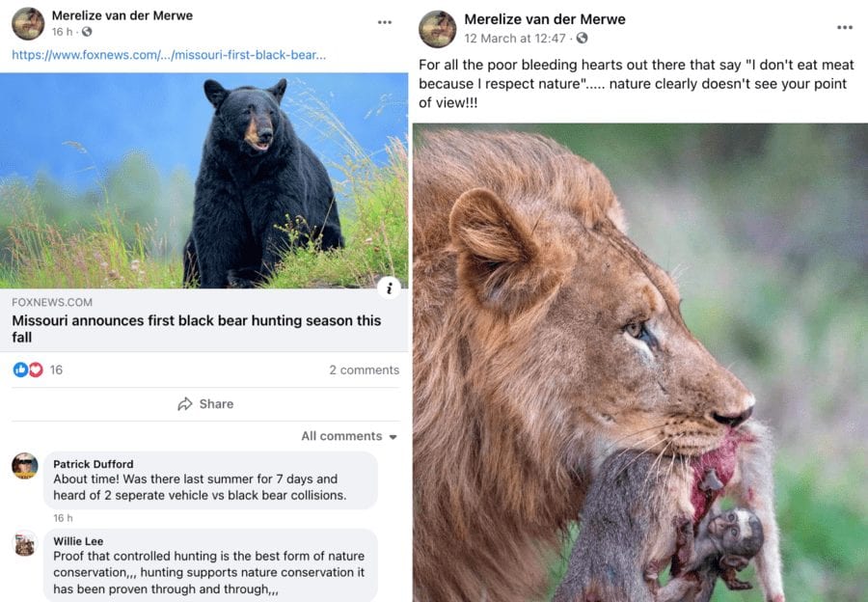View the 2 comments count

point(364,369)
